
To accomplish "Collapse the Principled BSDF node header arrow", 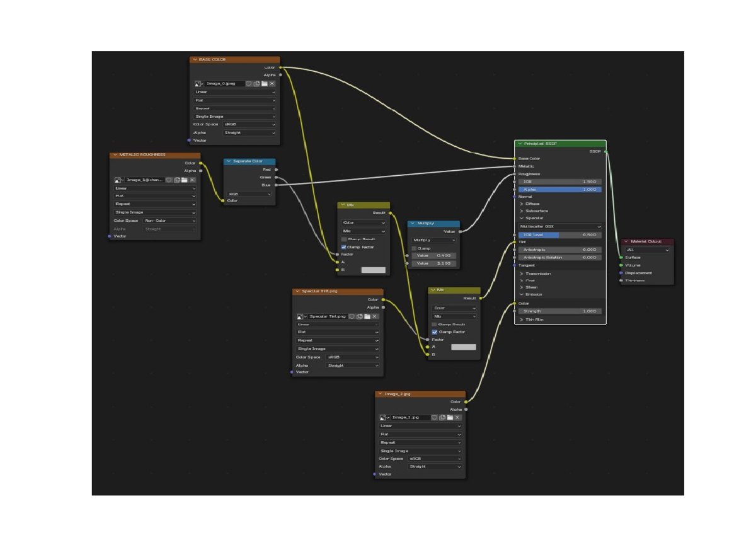I will pyautogui.click(x=520, y=144).
